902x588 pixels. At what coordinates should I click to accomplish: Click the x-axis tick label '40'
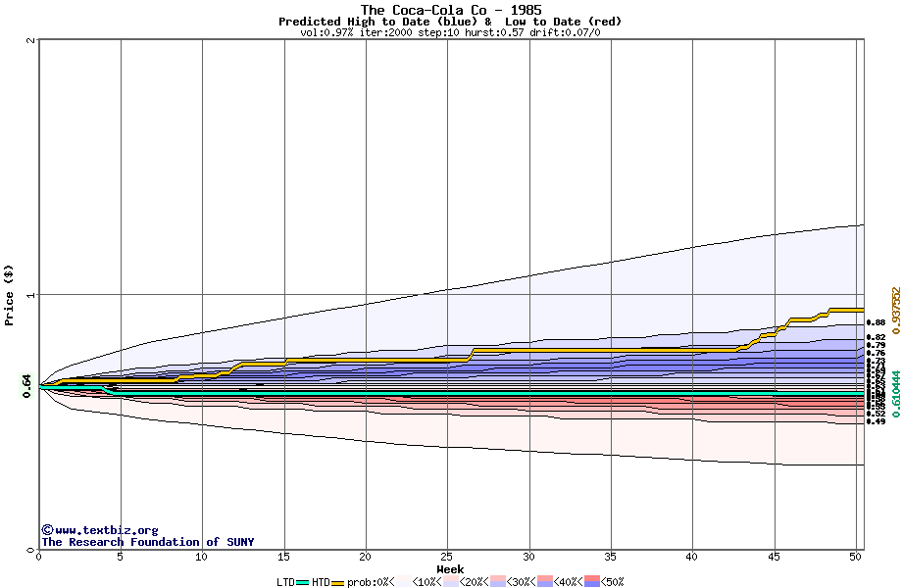tap(692, 557)
